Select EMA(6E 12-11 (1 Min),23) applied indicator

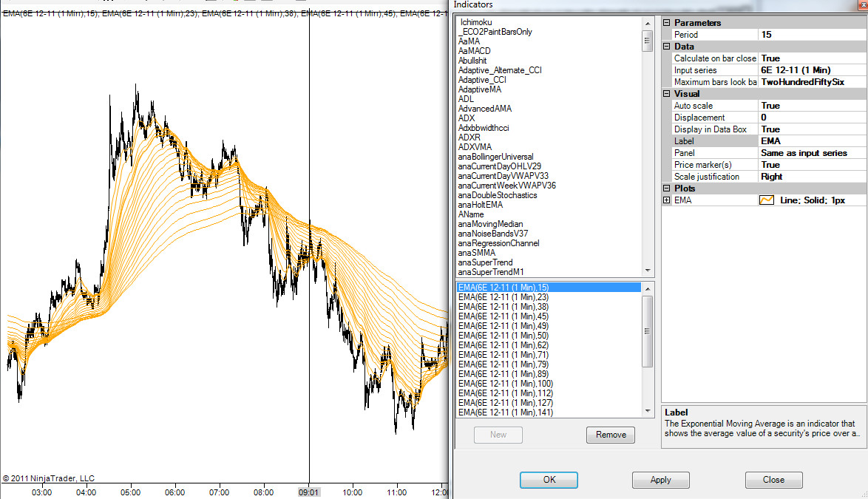(x=503, y=297)
